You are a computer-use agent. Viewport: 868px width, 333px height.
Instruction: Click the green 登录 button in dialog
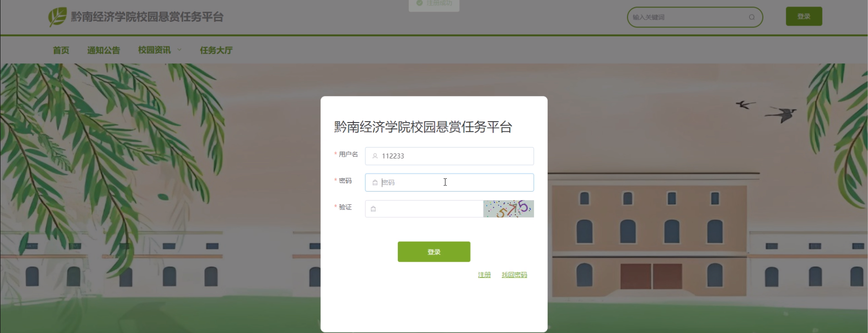(434, 252)
